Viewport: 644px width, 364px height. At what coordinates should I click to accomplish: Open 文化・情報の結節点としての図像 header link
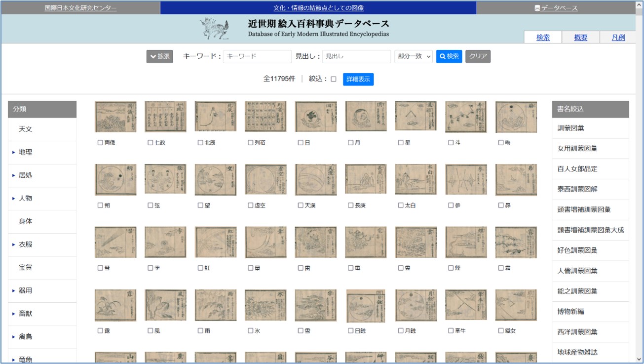point(319,8)
